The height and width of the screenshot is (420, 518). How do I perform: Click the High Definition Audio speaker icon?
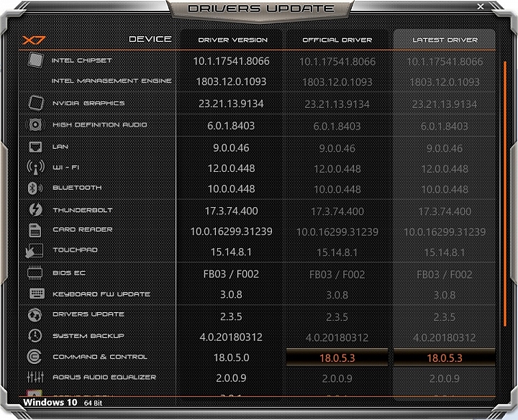click(x=35, y=124)
